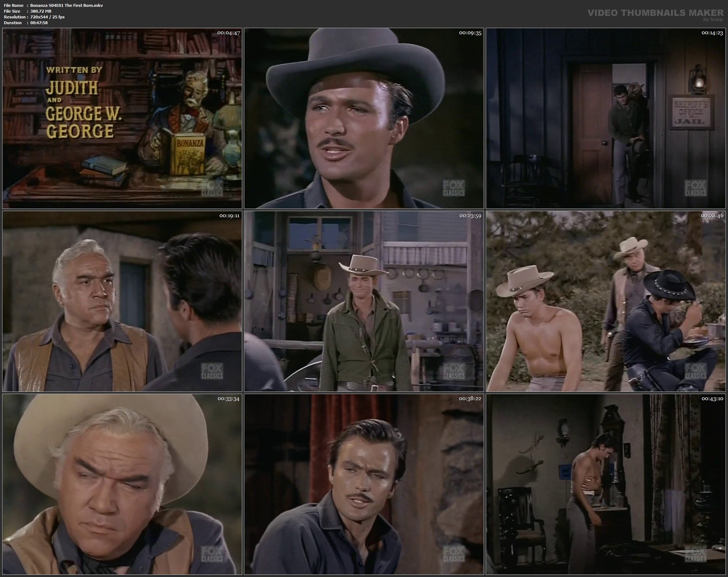This screenshot has width=728, height=577.
Task: Click the 00:14:23 timestamp label
Action: (712, 33)
